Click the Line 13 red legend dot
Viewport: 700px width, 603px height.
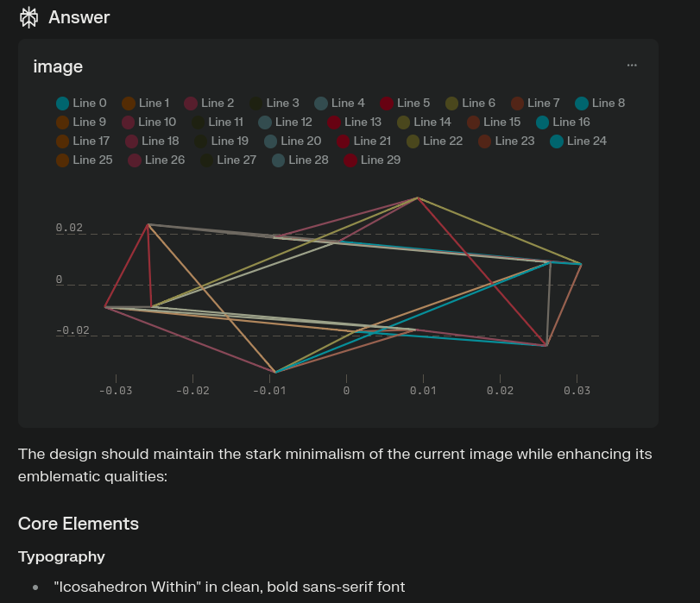[334, 122]
